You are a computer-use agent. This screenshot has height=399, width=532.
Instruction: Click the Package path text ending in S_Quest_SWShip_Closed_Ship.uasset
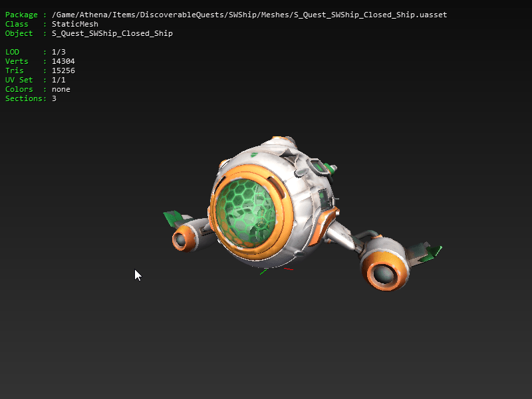[x=249, y=15]
